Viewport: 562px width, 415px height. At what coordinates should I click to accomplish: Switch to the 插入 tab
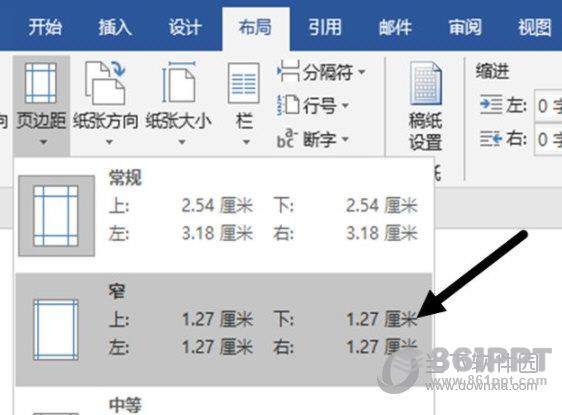click(x=115, y=27)
